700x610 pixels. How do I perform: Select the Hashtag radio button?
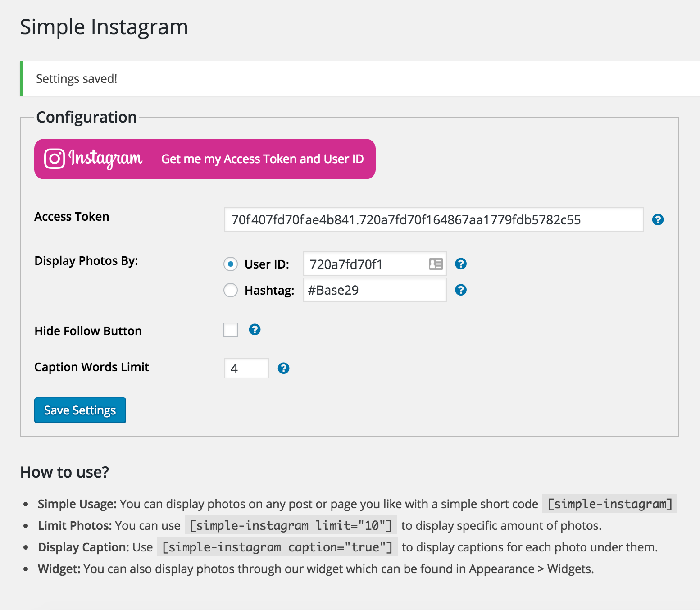[231, 290]
